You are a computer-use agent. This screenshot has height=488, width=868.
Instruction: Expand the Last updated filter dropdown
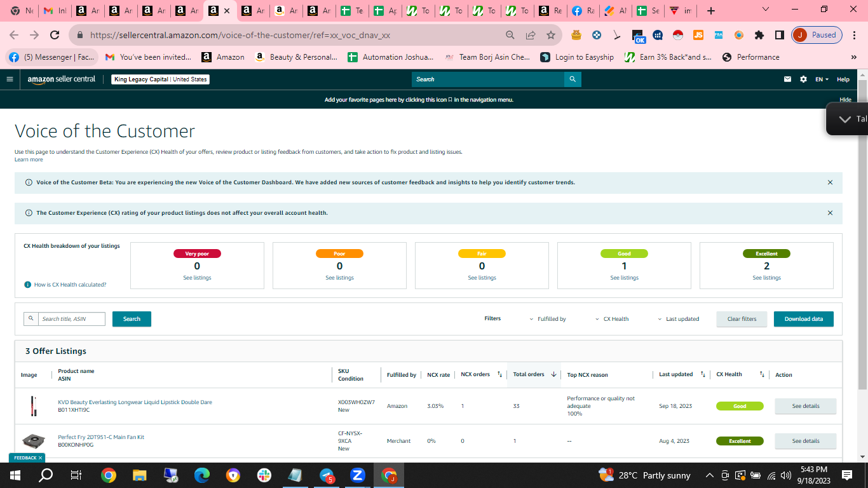point(678,319)
